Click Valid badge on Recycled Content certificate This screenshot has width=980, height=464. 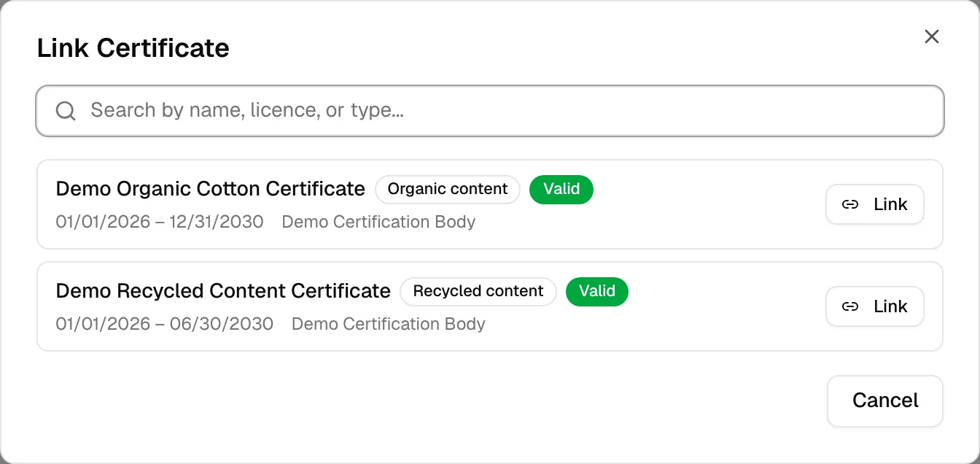point(597,291)
